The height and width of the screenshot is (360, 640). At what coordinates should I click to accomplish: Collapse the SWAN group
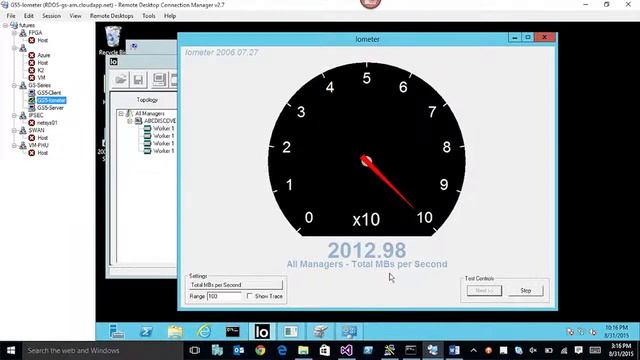14,130
